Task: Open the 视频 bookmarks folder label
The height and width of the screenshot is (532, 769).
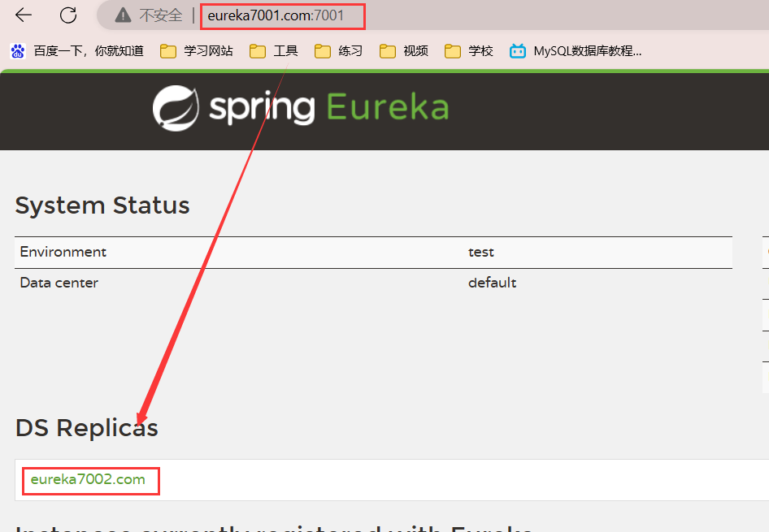Action: [x=415, y=51]
